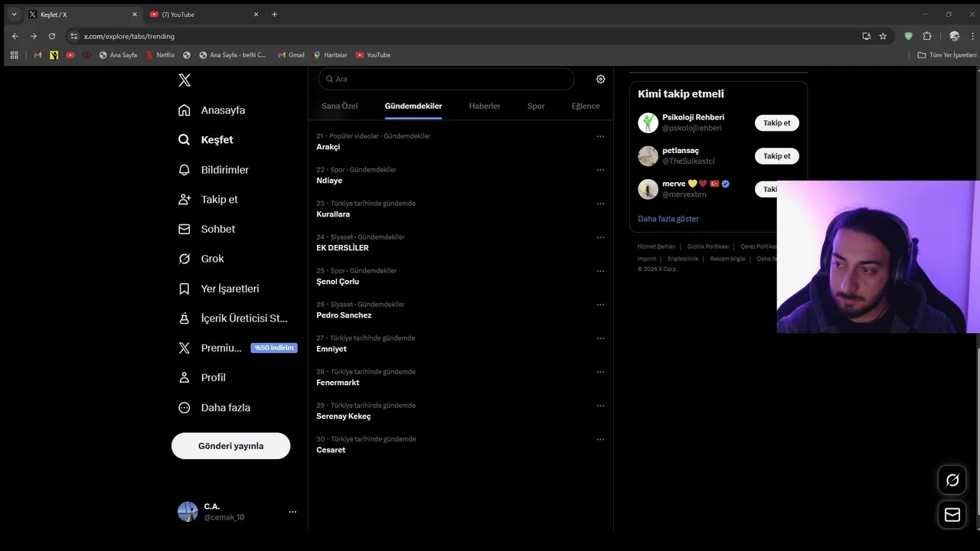Open more options for Cesaret trend
Viewport: 980px width, 551px height.
click(x=600, y=439)
